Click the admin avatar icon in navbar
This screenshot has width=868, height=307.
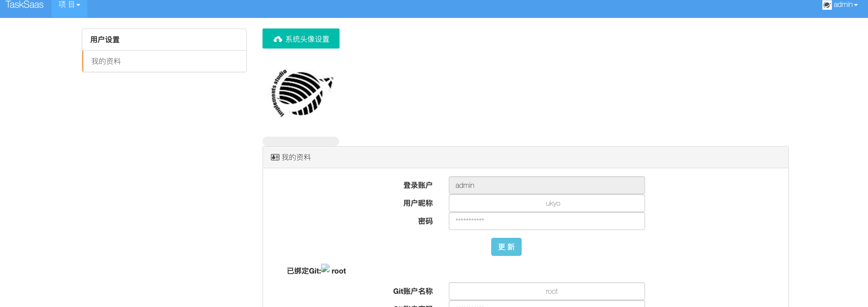pyautogui.click(x=827, y=5)
